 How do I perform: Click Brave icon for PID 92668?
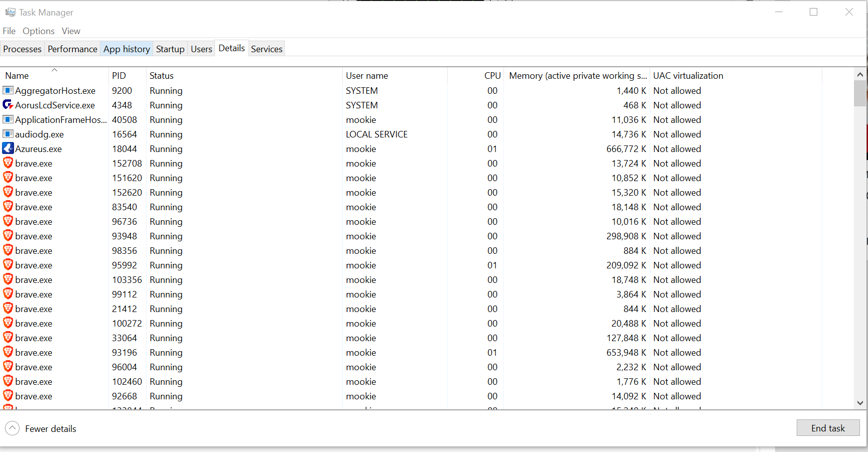(x=8, y=396)
